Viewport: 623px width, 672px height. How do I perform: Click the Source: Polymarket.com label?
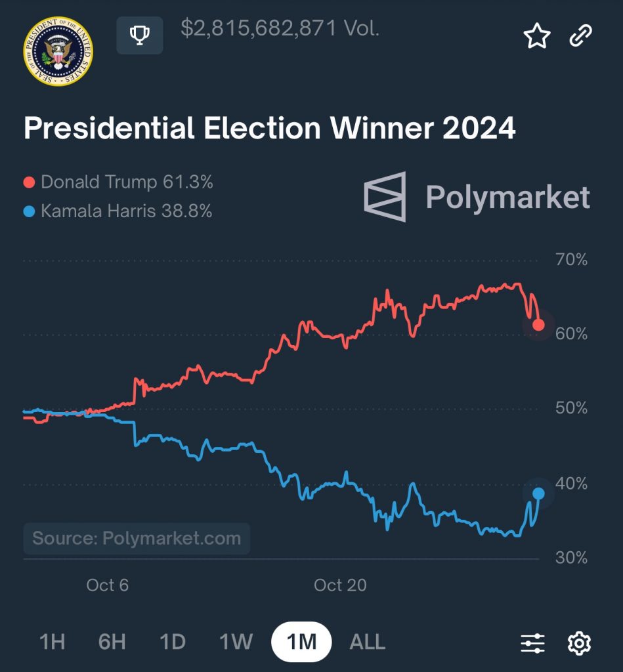tap(137, 539)
